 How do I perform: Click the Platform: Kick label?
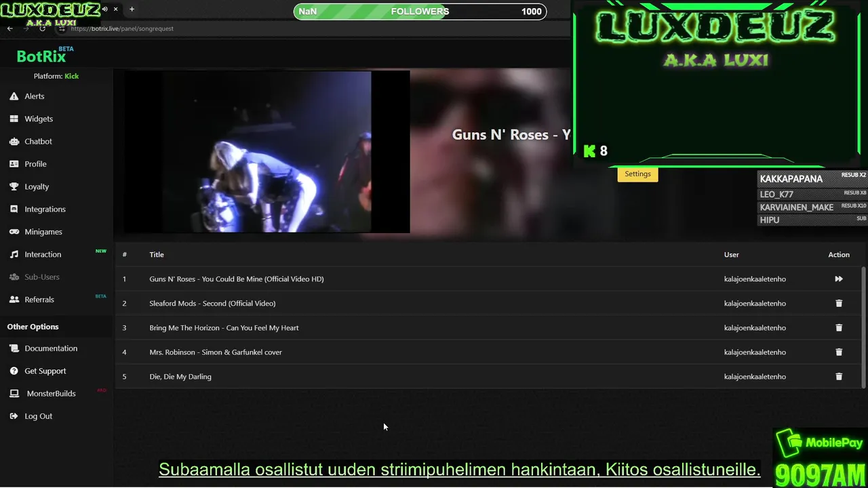click(x=56, y=76)
